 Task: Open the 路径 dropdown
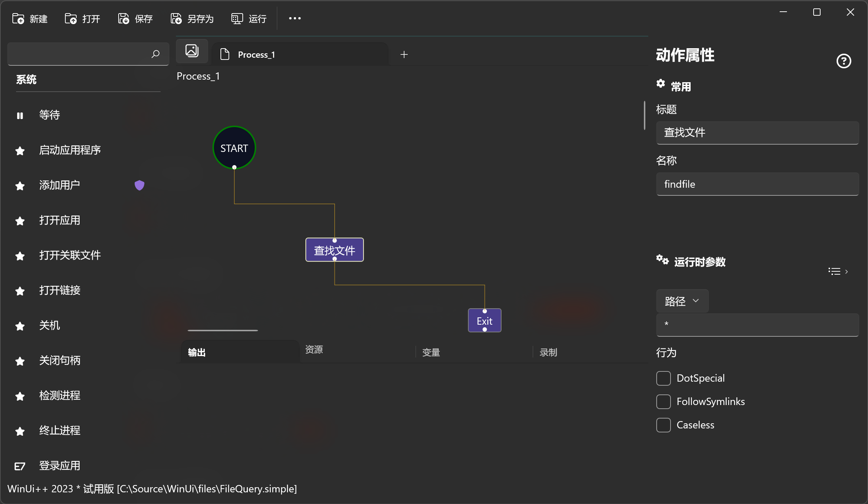682,301
